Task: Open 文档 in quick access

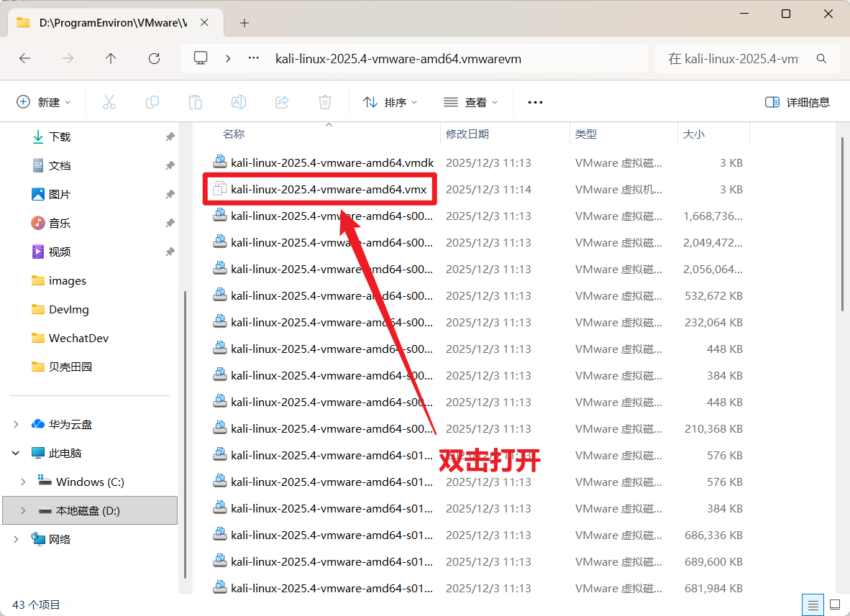Action: [60, 165]
